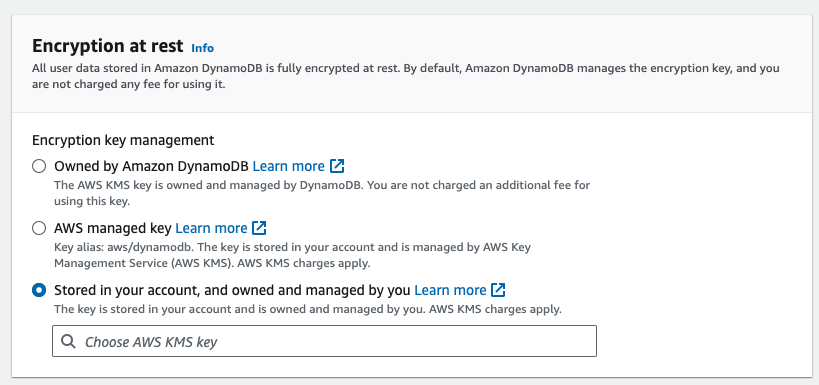
Task: Click the Encryption at rest heading
Action: pyautogui.click(x=108, y=46)
